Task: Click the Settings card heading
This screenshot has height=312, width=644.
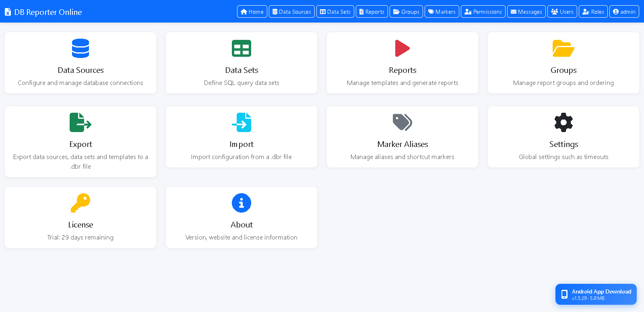Action: [x=563, y=144]
